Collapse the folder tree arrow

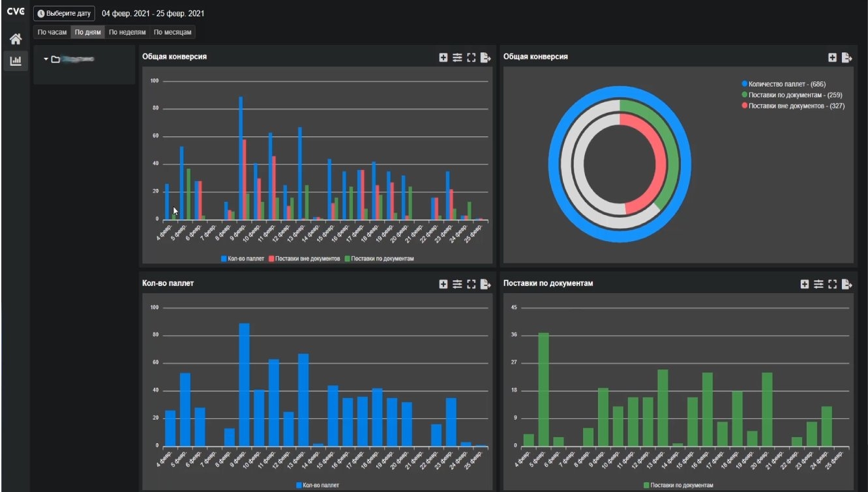(x=46, y=59)
